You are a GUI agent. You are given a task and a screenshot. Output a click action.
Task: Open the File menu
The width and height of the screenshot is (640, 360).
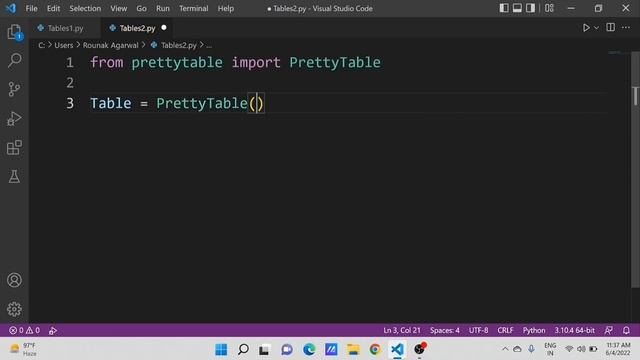[x=31, y=9]
